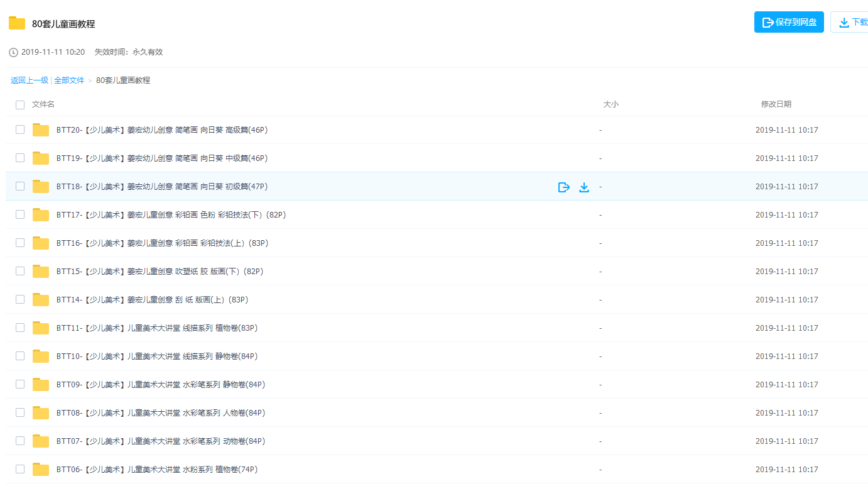The image size is (868, 486).
Task: Open folder BTT11 线描系列 植物卷(83P)
Action: click(x=157, y=328)
